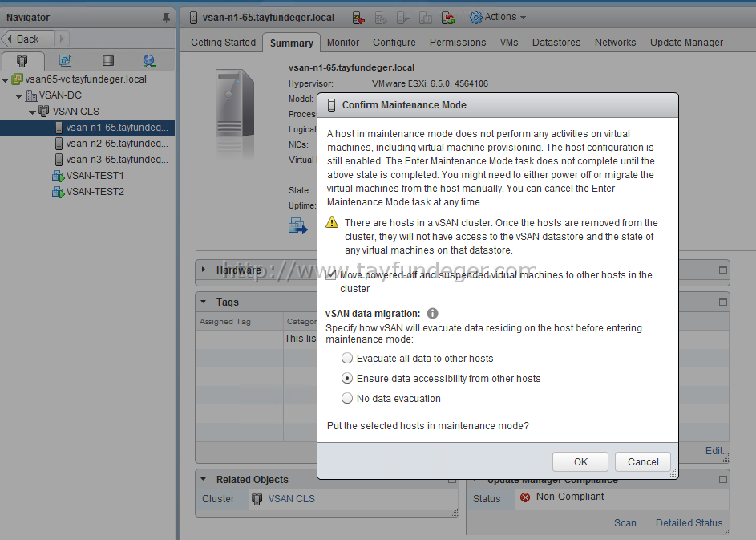Screen dimensions: 756x540
Task: Open the Update Manager tab
Action: (686, 43)
